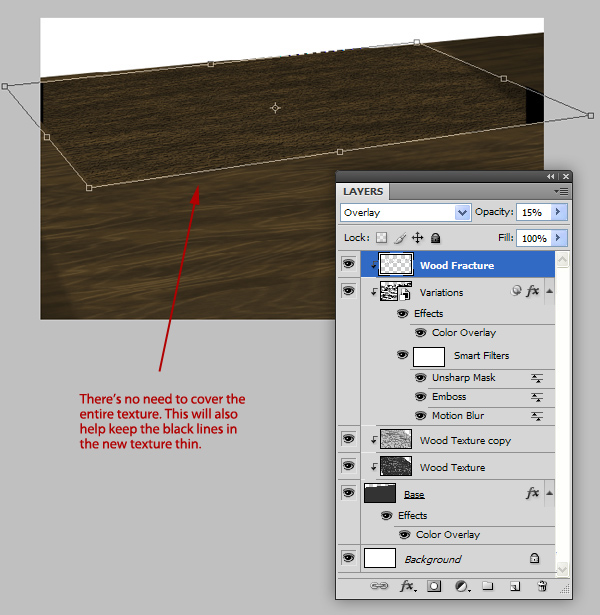Select the Background layer name
This screenshot has width=600, height=615.
(433, 559)
